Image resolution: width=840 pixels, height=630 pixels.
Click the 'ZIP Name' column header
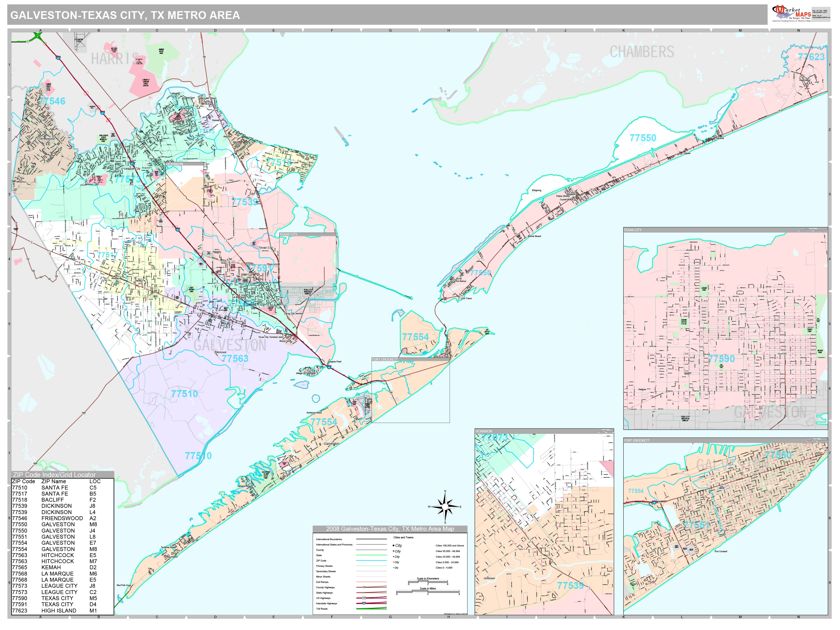pyautogui.click(x=53, y=481)
